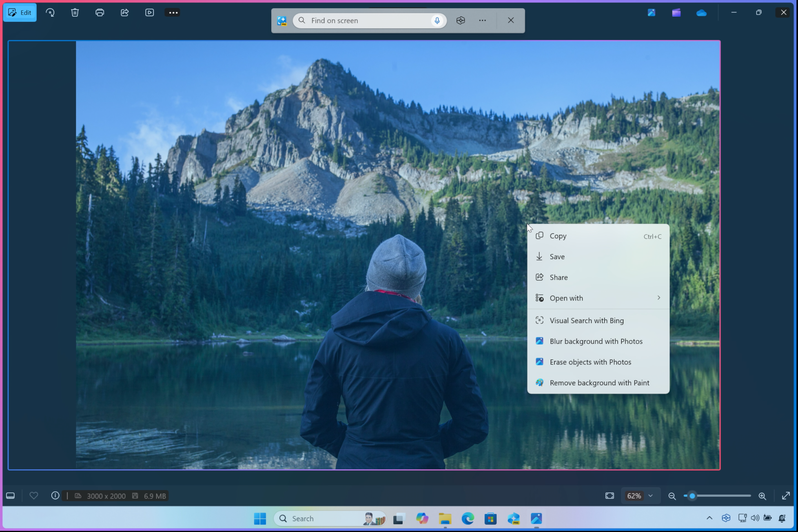Select 'Erase objects with Photos'

click(x=590, y=362)
